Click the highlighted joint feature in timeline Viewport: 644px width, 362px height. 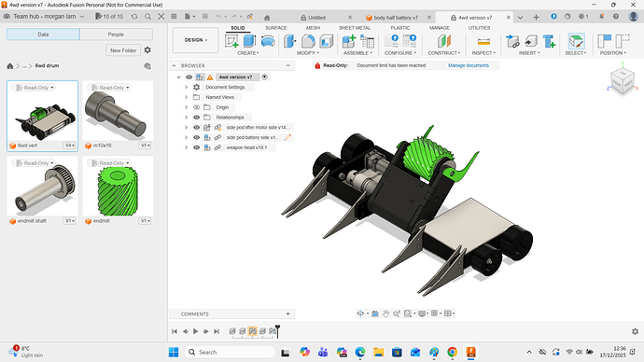(253, 331)
